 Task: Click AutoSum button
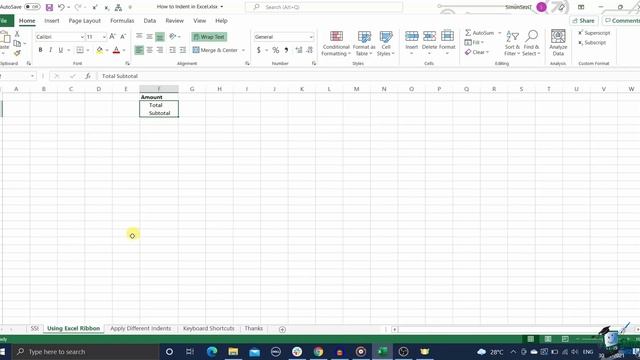pyautogui.click(x=480, y=33)
